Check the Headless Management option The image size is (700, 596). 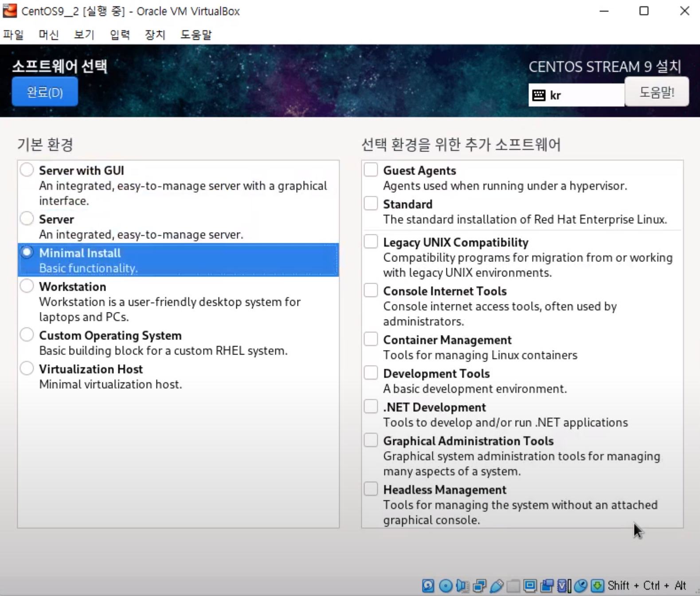tap(371, 489)
